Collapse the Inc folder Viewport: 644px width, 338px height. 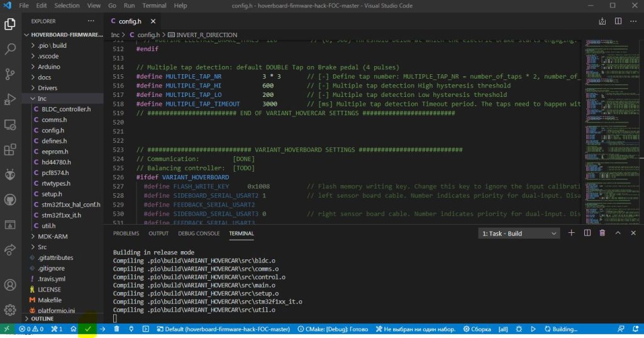coord(42,98)
